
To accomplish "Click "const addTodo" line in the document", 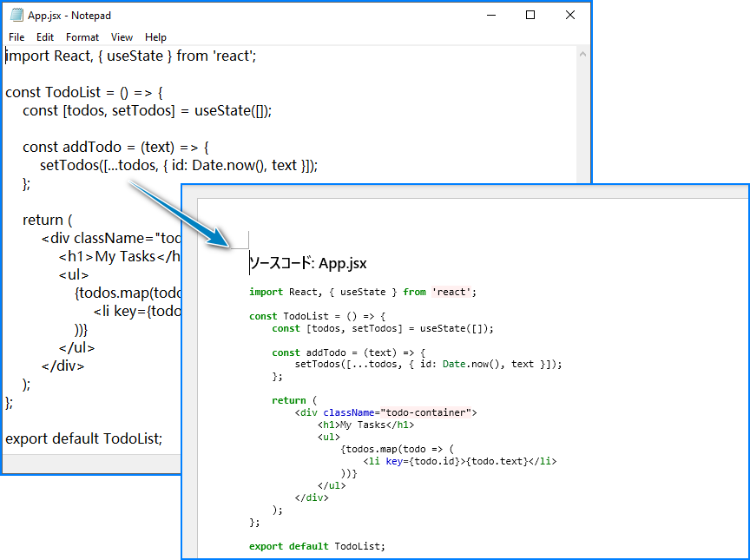I will [349, 352].
